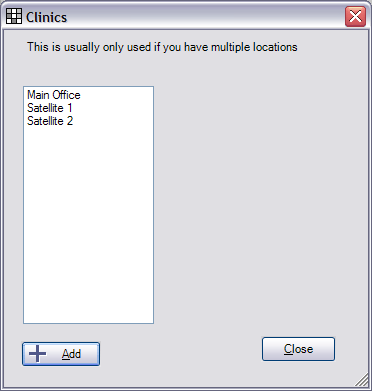Click the Clinics grid icon in title bar
372x391 pixels.
(14, 16)
